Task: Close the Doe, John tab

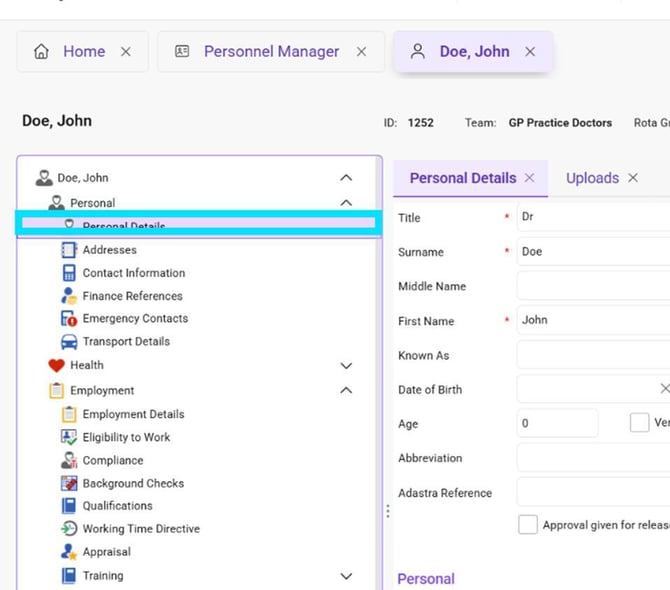Action: (530, 52)
